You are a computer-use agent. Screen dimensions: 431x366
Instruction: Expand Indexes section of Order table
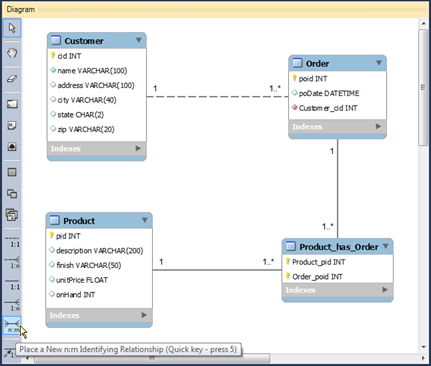[378, 126]
